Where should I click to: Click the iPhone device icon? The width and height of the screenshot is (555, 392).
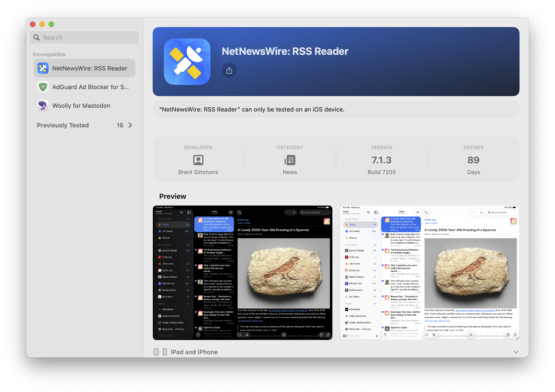click(165, 352)
